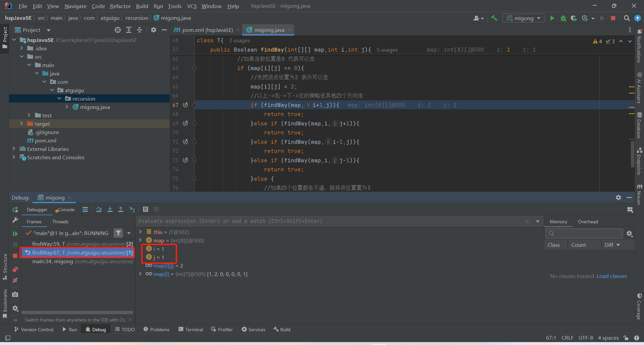
Task: Switch to the Threads tab
Action: pos(60,222)
